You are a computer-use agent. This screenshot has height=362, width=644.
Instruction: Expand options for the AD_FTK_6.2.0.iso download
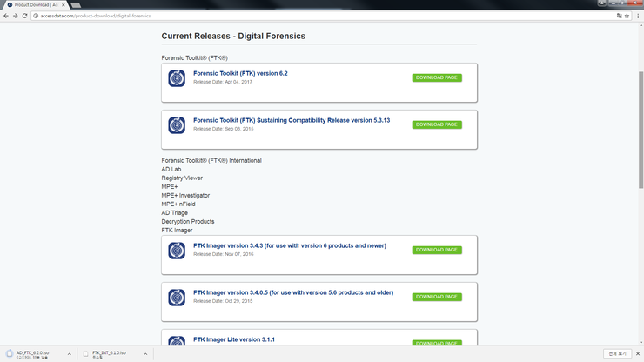point(69,354)
